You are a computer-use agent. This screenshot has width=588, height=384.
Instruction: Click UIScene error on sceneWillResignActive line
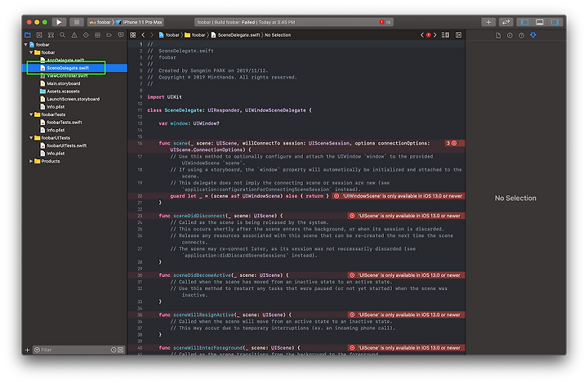click(406, 315)
